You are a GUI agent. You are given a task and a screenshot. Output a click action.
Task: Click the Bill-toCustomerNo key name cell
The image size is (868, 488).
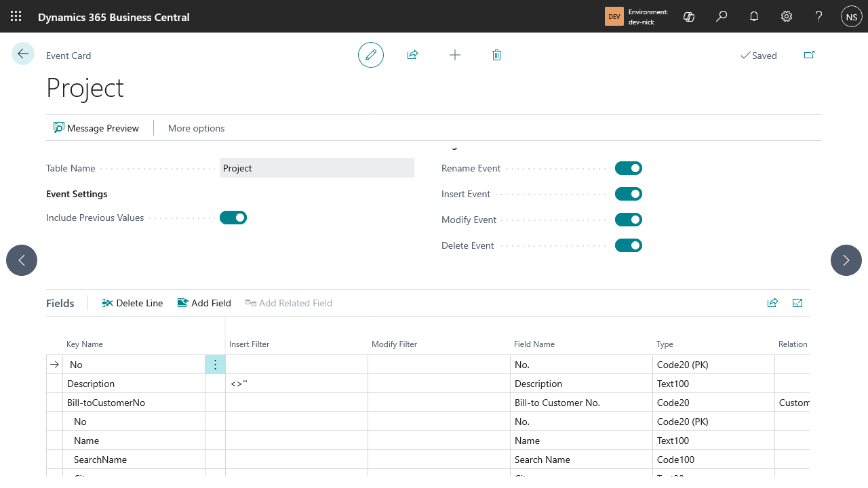pos(134,403)
